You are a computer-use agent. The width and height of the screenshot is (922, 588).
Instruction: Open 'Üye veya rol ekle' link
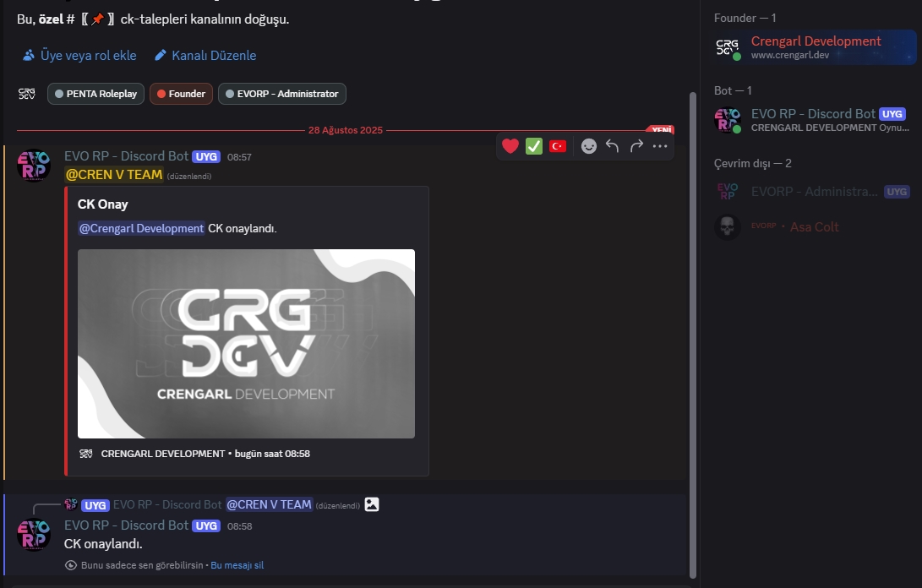coord(88,55)
